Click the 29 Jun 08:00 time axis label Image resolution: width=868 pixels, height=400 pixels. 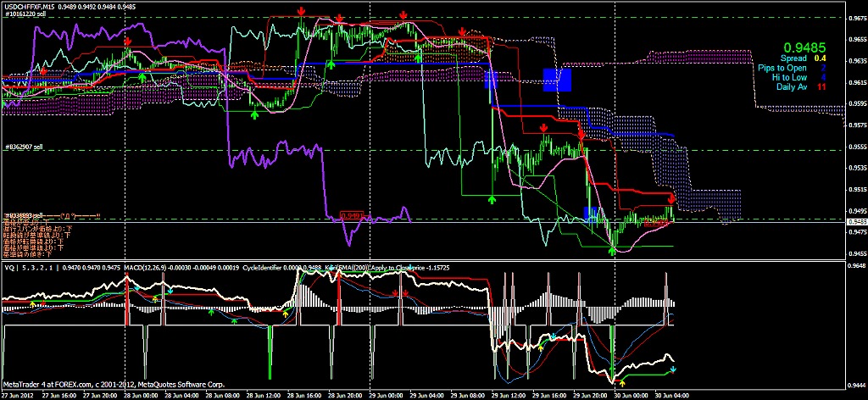468,395
